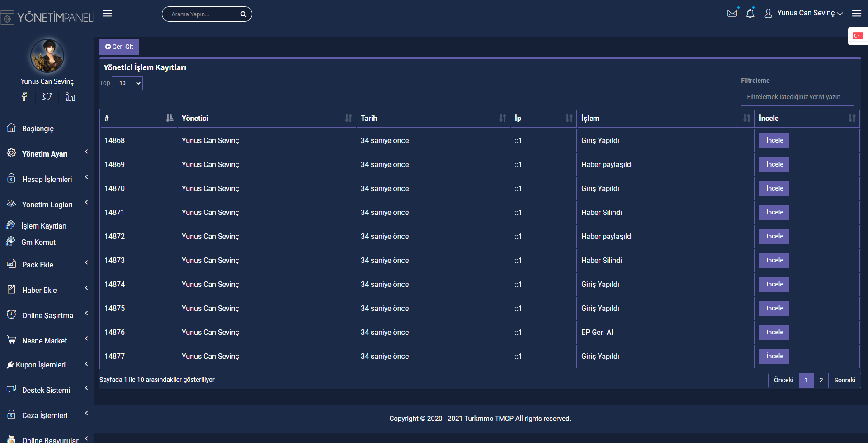Expand Yönetim Ayarı submenu chevron

[86, 152]
